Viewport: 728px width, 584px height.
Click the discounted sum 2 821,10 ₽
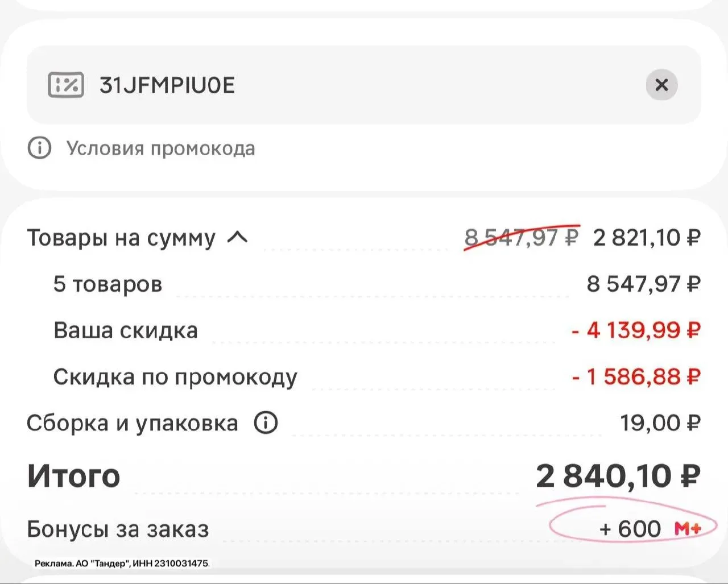[x=647, y=237]
